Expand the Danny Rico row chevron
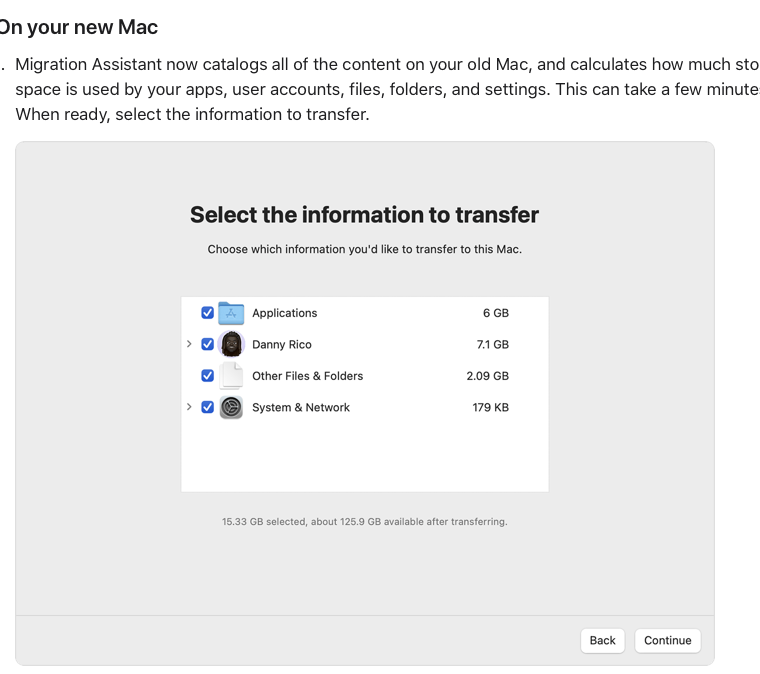The image size is (760, 674). 189,345
